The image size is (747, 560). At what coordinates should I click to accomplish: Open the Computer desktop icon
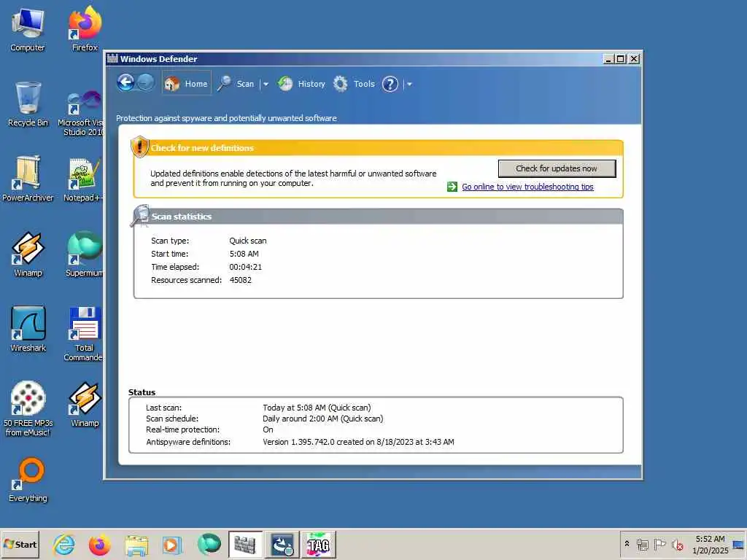click(28, 29)
